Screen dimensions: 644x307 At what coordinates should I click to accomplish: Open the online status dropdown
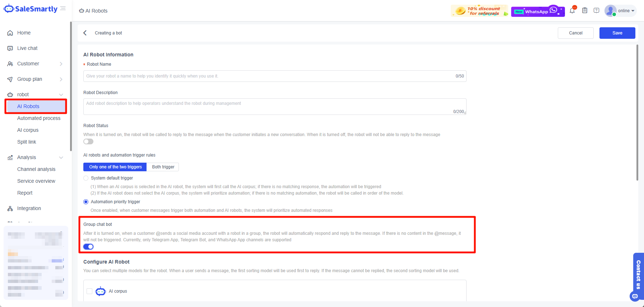point(626,11)
